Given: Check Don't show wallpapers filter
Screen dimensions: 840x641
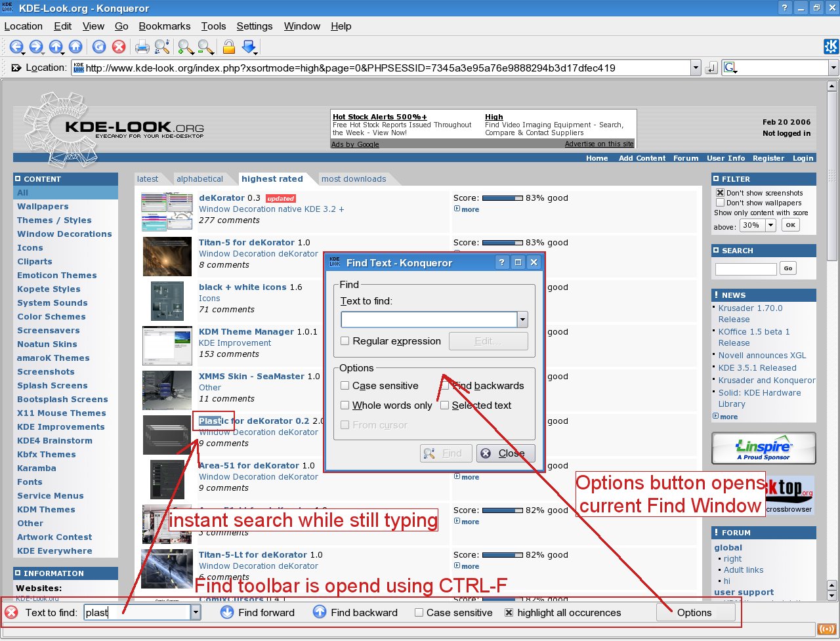Looking at the screenshot, I should pos(720,203).
